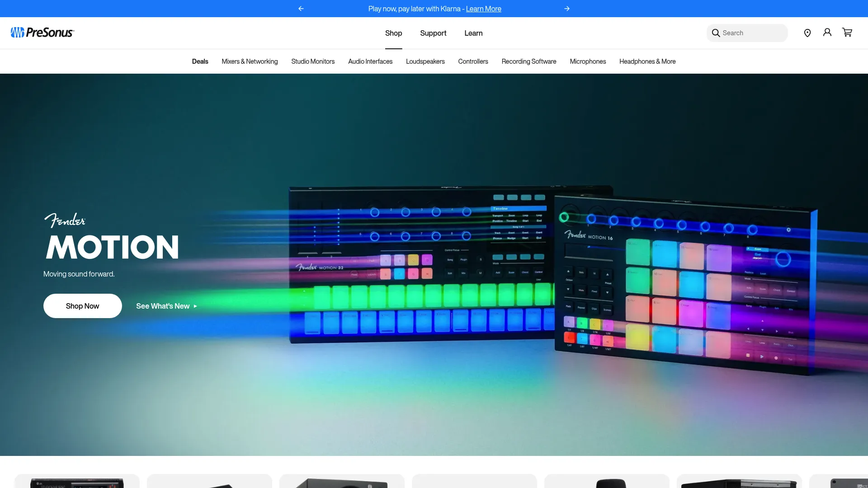
Task: Go to Recording Software category
Action: click(x=529, y=61)
